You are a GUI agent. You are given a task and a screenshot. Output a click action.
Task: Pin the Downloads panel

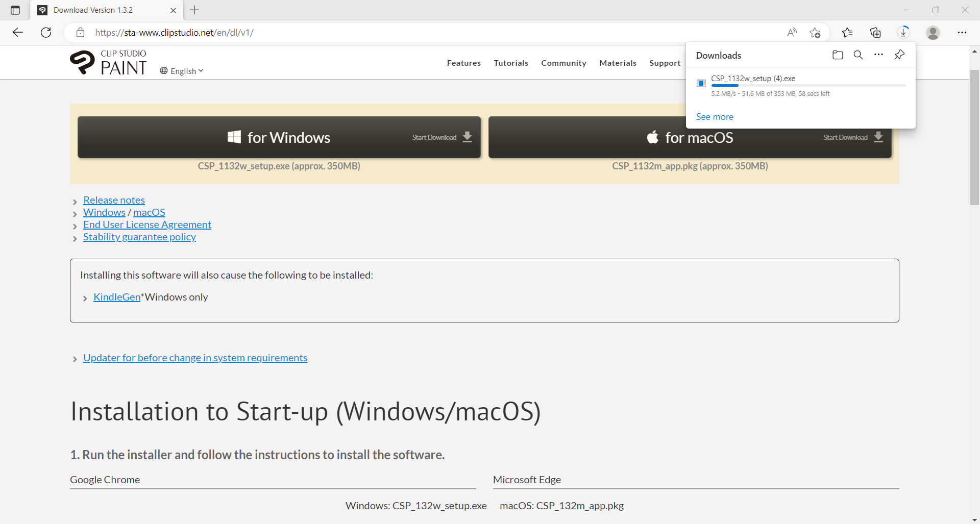(899, 55)
